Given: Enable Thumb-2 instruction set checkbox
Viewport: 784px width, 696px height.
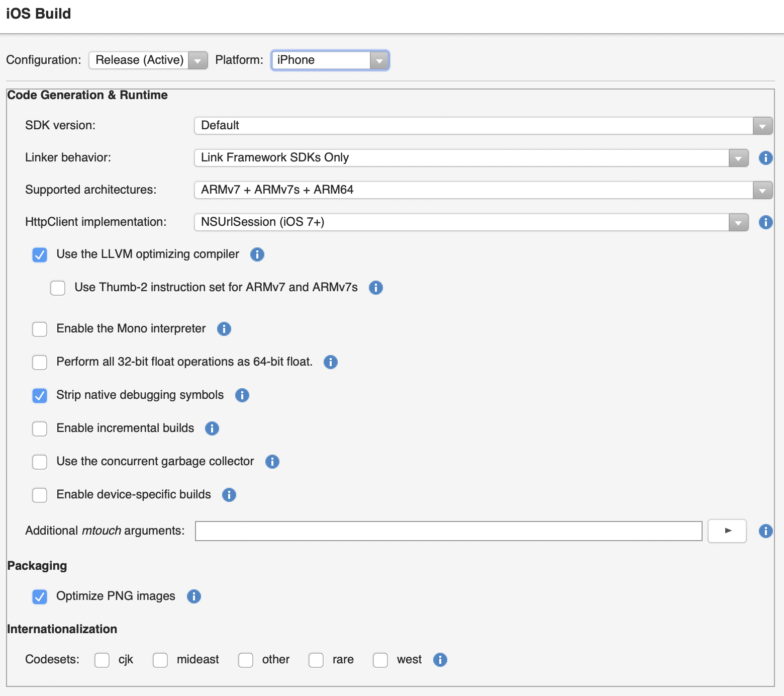Looking at the screenshot, I should click(58, 288).
